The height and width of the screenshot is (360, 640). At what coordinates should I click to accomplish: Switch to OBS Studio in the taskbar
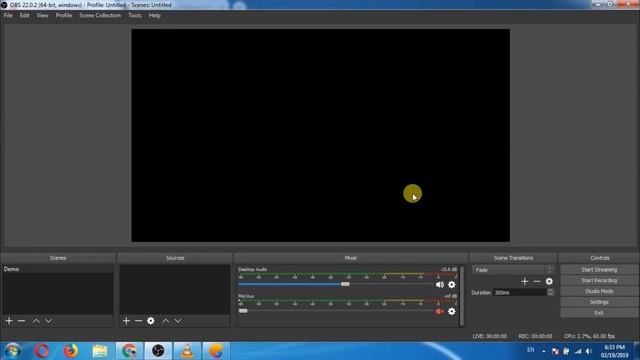click(158, 351)
